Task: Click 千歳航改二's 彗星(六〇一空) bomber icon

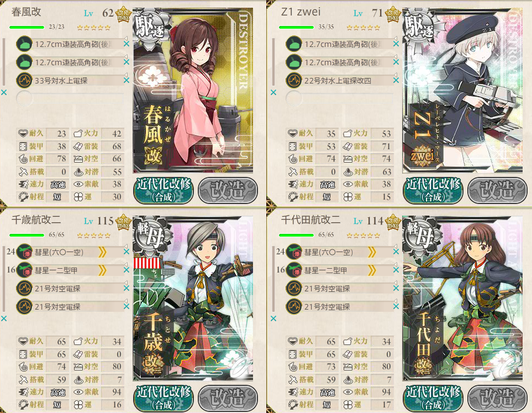Action: 24,252
